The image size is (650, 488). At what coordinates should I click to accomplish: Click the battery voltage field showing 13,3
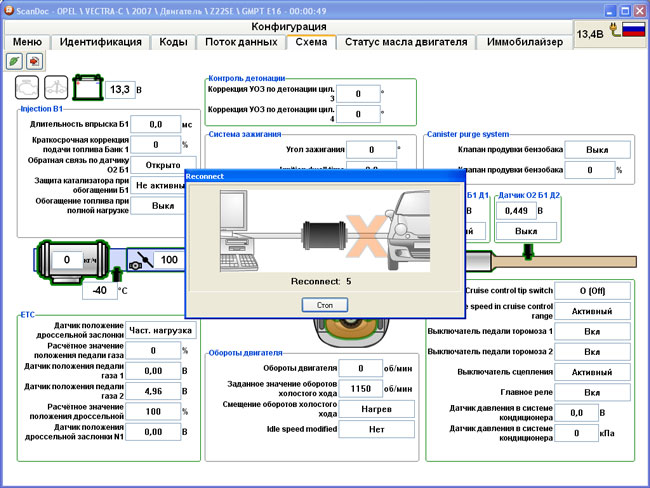point(119,90)
